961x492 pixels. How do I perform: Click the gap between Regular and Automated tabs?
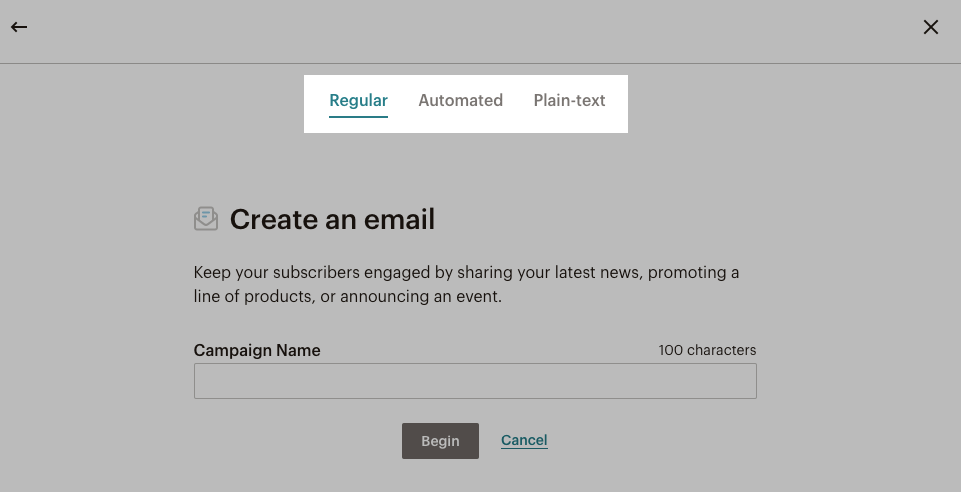coord(403,101)
